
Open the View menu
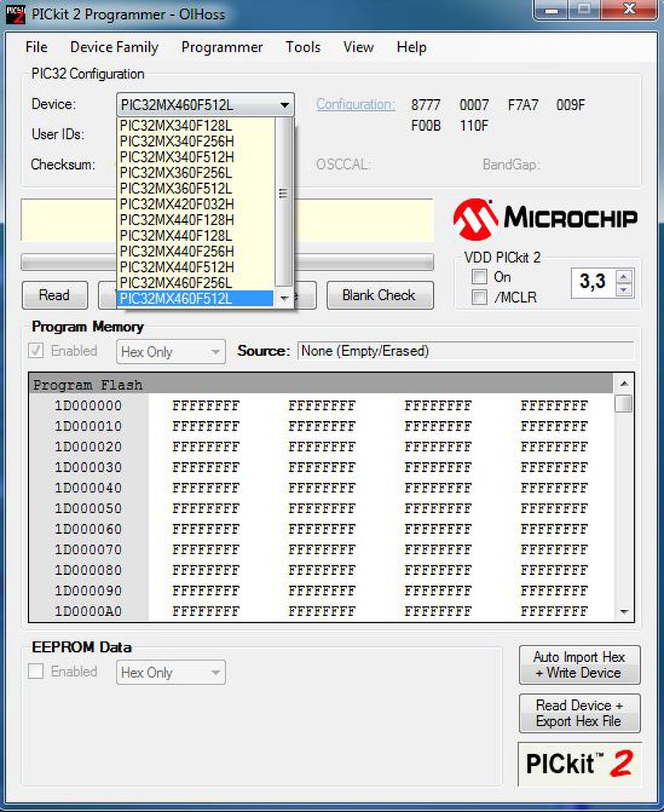point(359,47)
